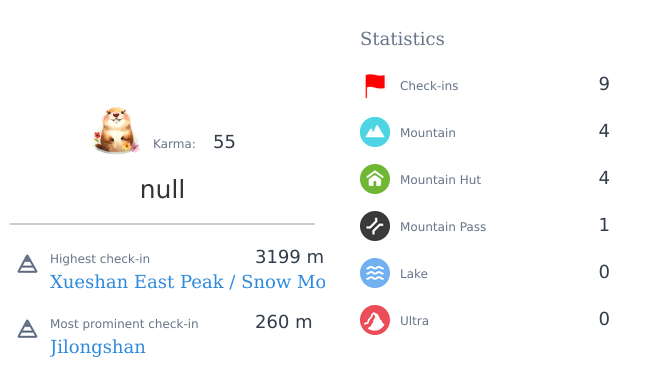The width and height of the screenshot is (650, 385).
Task: Select the Ultra statistic label
Action: (x=414, y=321)
